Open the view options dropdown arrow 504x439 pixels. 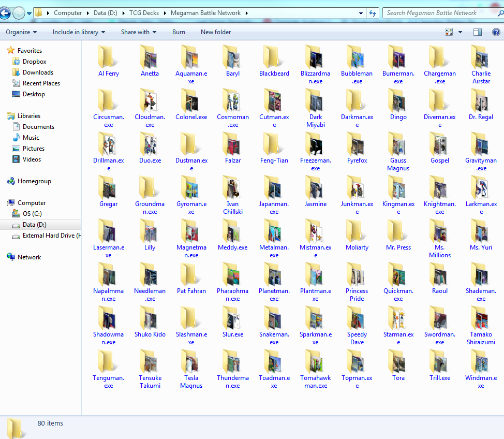tap(460, 32)
